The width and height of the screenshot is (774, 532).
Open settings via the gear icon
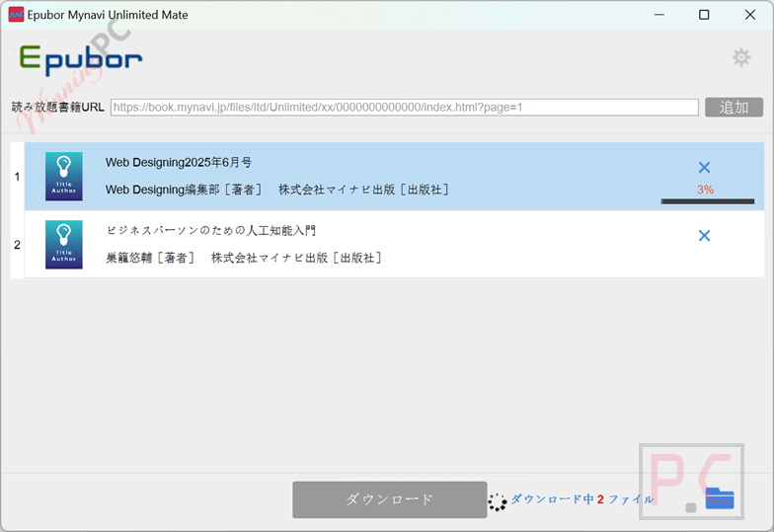click(x=741, y=57)
